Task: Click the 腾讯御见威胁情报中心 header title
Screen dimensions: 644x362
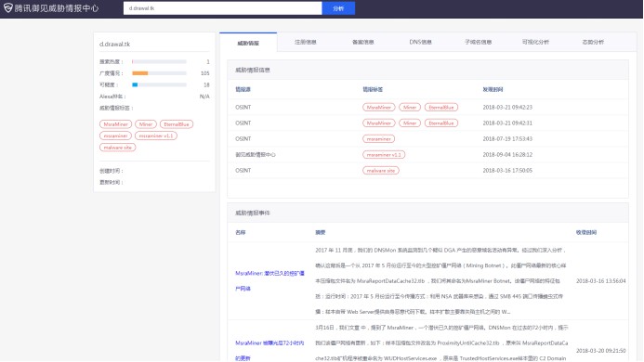Action: tap(57, 8)
